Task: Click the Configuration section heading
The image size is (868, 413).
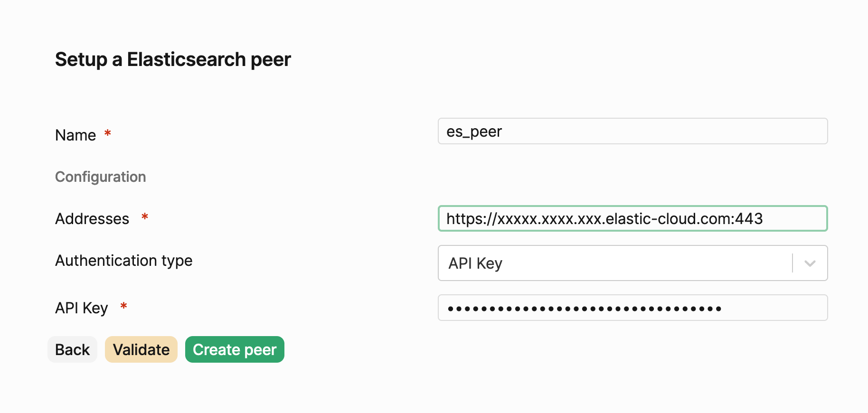Action: 100,177
